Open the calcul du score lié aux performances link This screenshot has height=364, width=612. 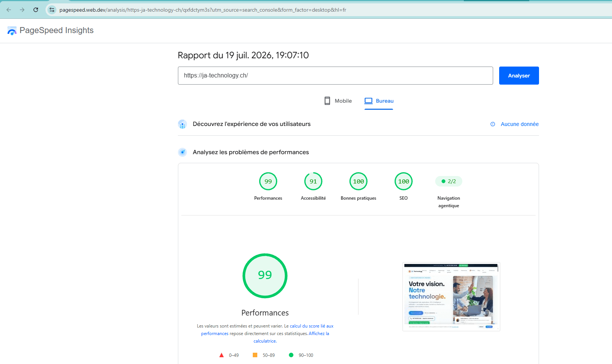[x=311, y=326]
